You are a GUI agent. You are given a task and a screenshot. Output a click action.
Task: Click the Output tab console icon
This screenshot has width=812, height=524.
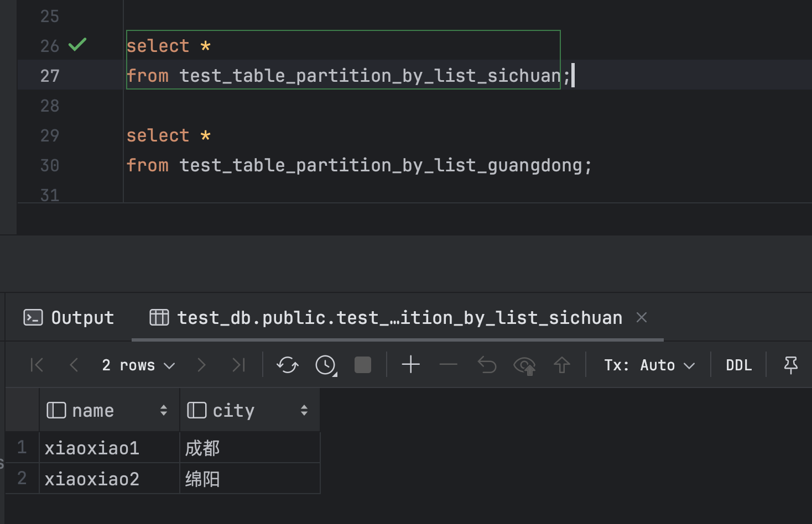(33, 317)
